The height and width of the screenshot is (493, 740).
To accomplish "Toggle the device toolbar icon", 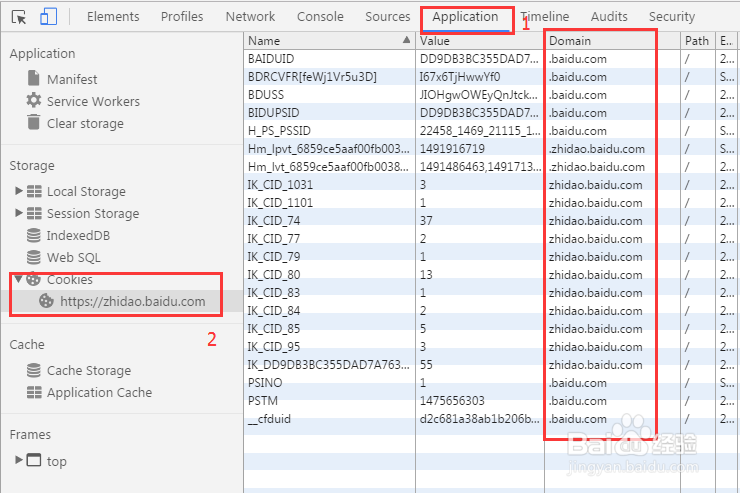I will coord(48,17).
